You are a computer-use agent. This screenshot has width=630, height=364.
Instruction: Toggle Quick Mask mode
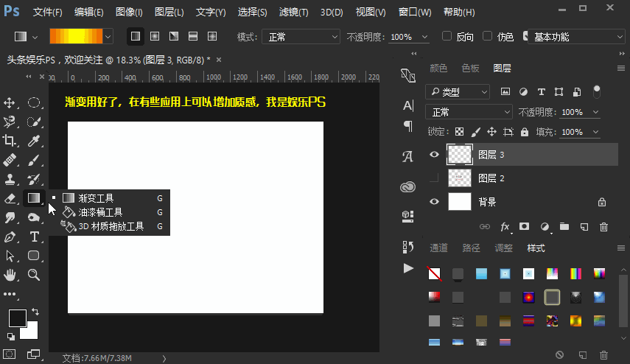[10, 354]
